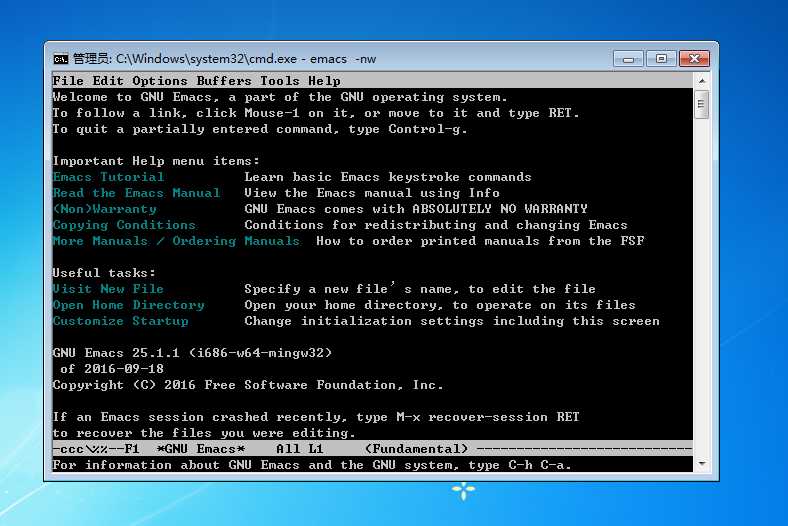Click the 'To follow a link, click Mouse-1' line
This screenshot has height=526, width=788.
316,113
